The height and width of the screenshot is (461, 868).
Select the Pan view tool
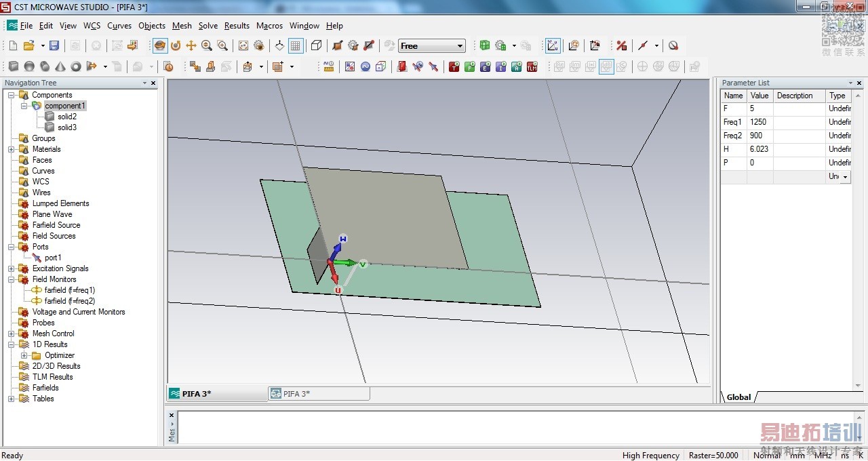[191, 45]
